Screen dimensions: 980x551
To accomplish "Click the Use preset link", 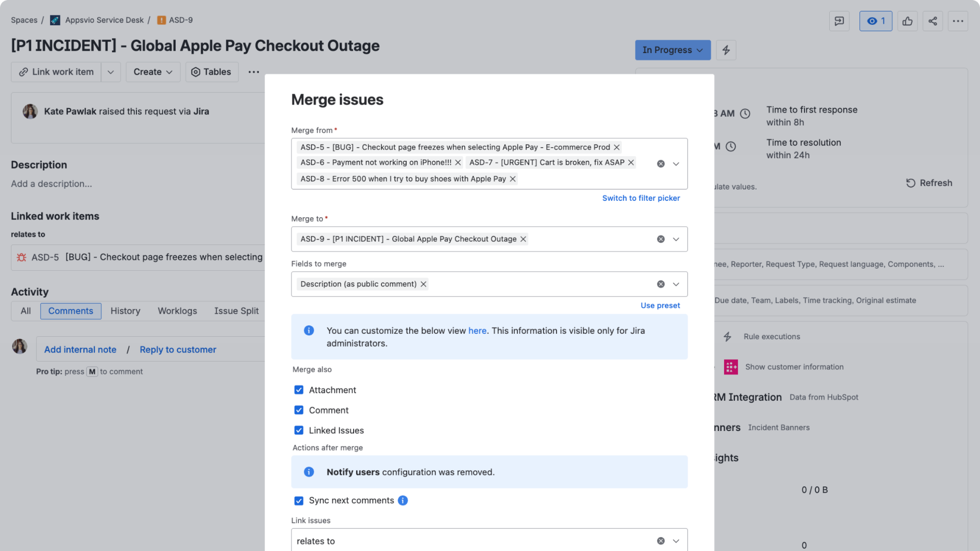I will (x=660, y=305).
